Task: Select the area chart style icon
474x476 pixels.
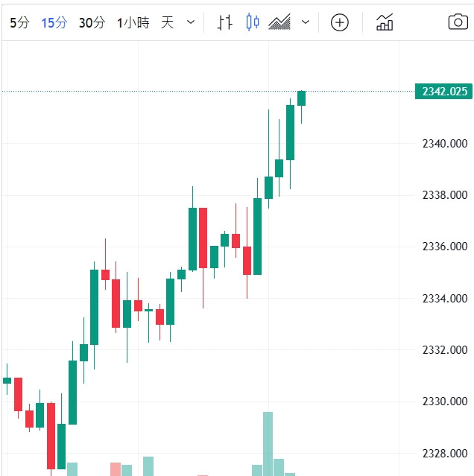Action: click(x=279, y=22)
